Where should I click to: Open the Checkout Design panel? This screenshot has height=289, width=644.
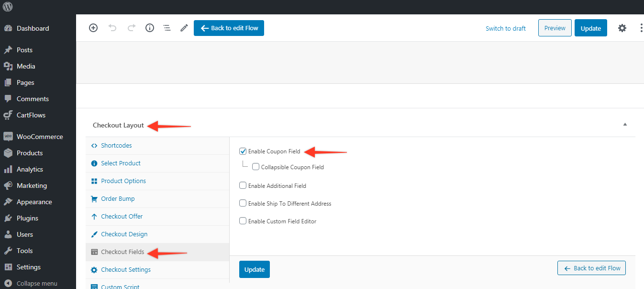[x=123, y=234]
